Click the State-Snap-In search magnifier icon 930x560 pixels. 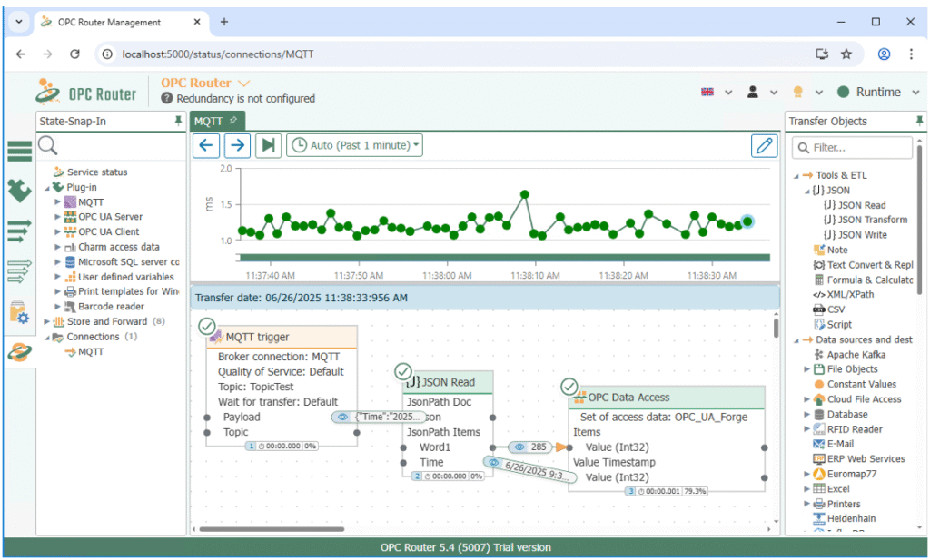coord(47,145)
